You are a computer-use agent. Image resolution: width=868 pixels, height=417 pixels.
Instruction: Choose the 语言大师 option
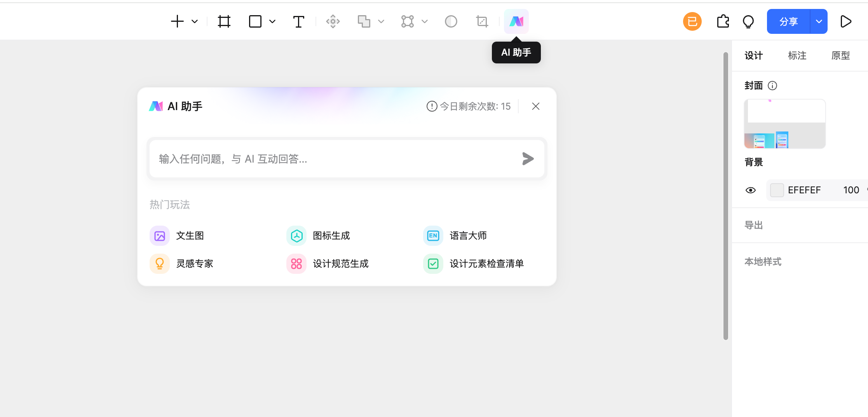455,236
